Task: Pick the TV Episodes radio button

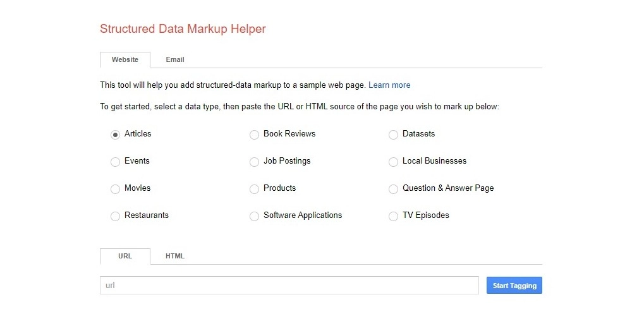Action: click(393, 216)
